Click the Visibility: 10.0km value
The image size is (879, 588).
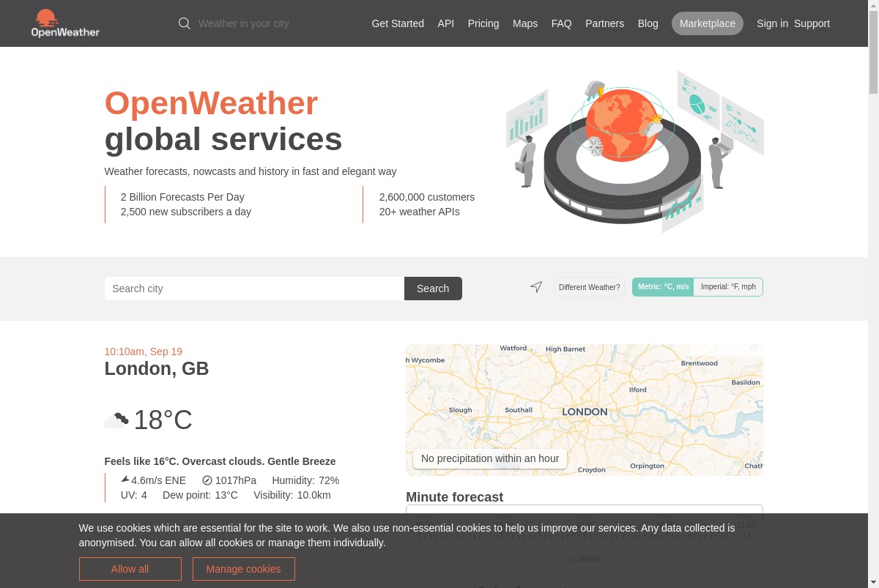pyautogui.click(x=292, y=495)
